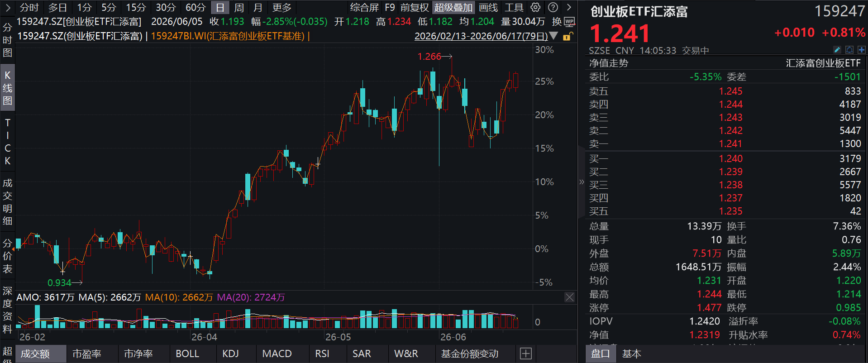868x363 pixels.
Task: Click the 1.266 high price marker
Action: [429, 56]
